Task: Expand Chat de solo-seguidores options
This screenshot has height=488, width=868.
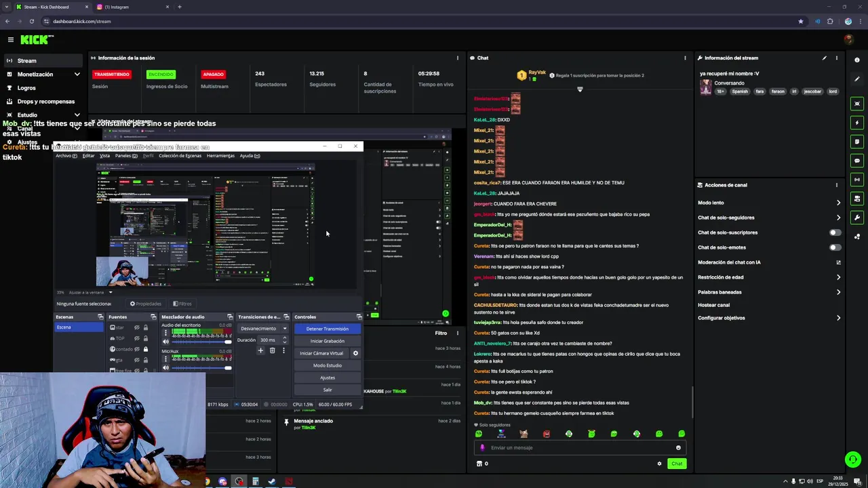Action: coord(838,218)
